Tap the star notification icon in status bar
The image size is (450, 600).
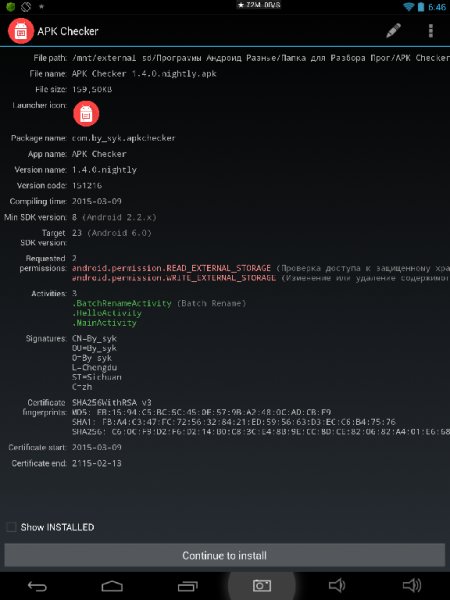click(x=41, y=7)
